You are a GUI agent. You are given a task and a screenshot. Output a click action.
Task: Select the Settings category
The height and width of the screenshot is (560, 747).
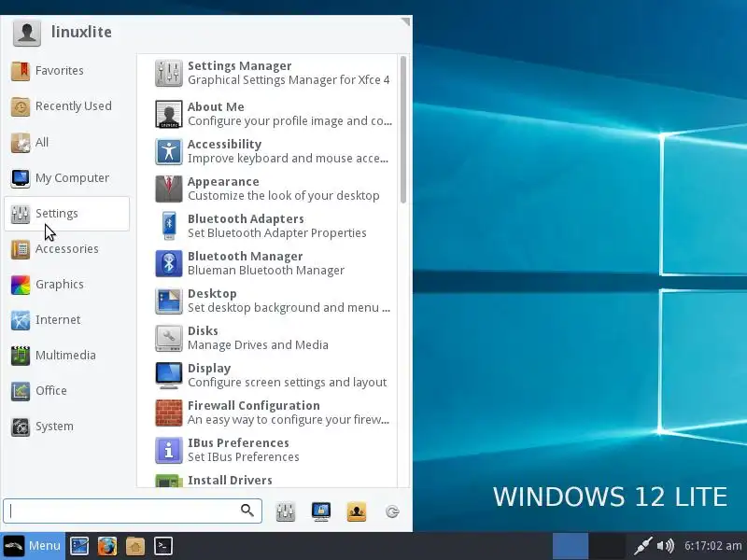pyautogui.click(x=66, y=214)
